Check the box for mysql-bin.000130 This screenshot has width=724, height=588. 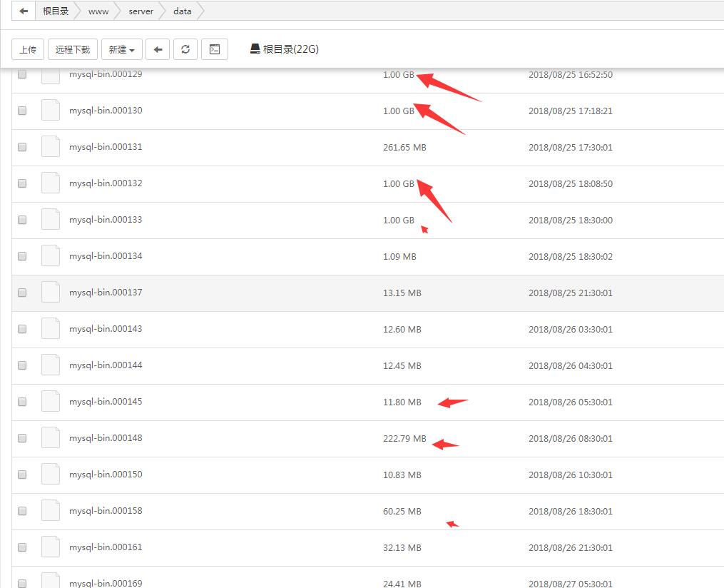pyautogui.click(x=22, y=111)
